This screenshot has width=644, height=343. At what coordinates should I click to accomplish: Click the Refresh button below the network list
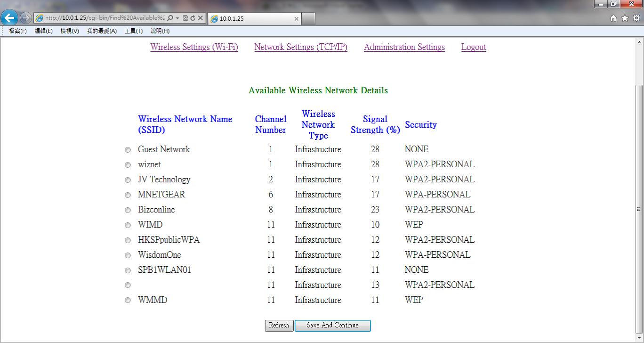tap(279, 326)
